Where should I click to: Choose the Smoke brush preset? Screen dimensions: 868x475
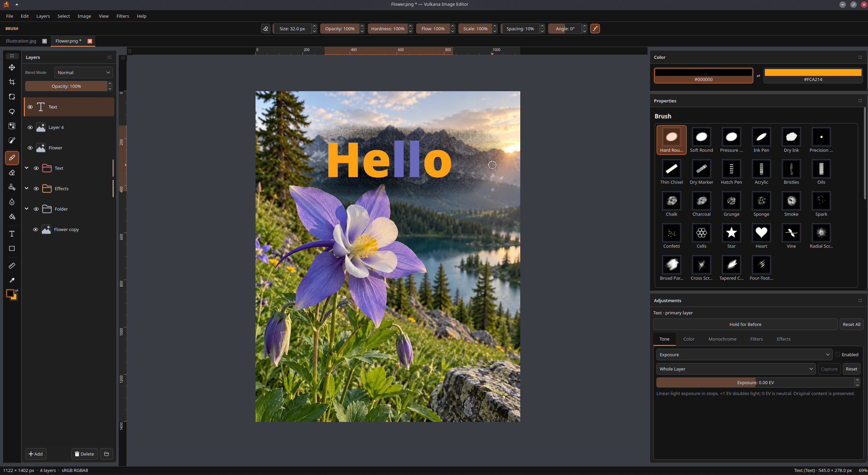[791, 204]
